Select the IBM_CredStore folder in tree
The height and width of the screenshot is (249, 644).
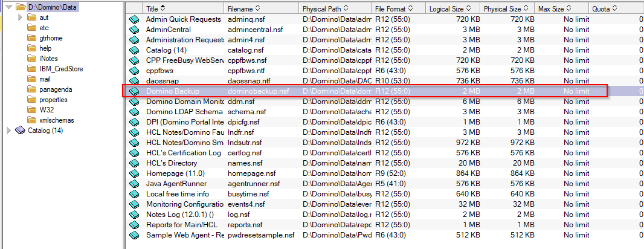pyautogui.click(x=61, y=69)
